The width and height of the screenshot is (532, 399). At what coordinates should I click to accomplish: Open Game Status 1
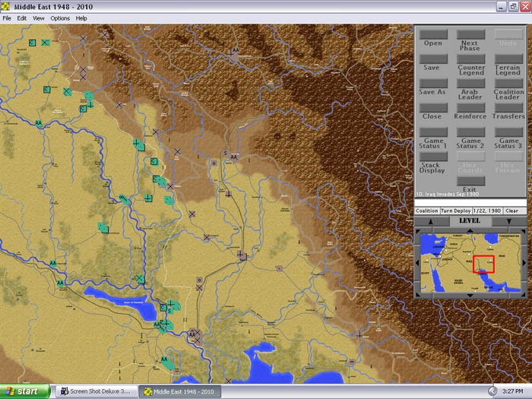pos(433,132)
